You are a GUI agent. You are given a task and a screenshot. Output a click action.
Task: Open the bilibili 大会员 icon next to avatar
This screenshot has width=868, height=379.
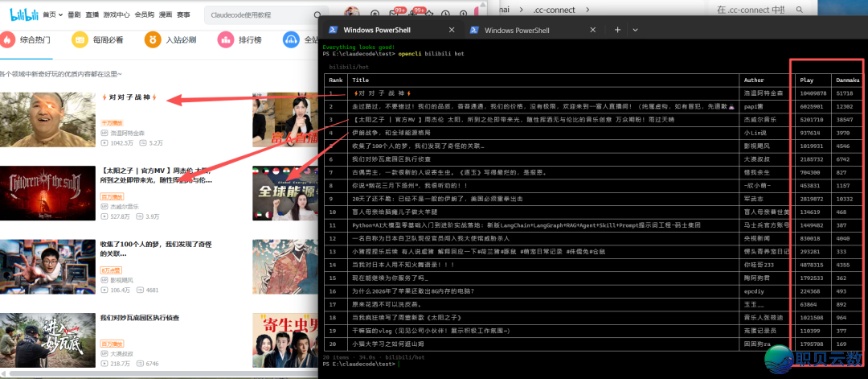tap(375, 14)
